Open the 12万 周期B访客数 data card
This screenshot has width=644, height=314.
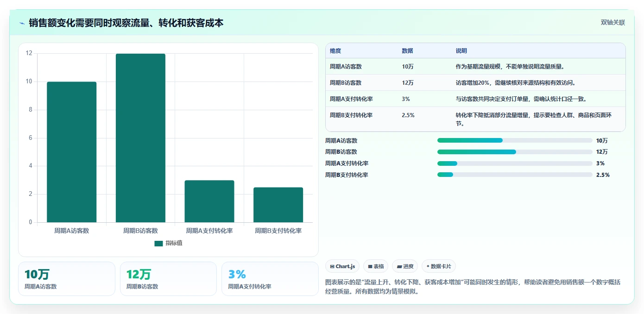168,279
